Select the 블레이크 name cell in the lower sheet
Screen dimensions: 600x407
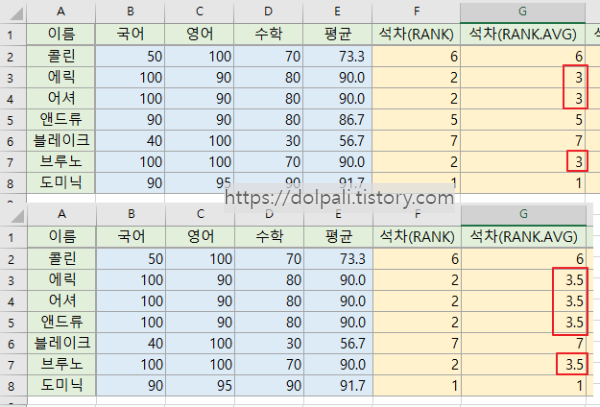coord(62,343)
